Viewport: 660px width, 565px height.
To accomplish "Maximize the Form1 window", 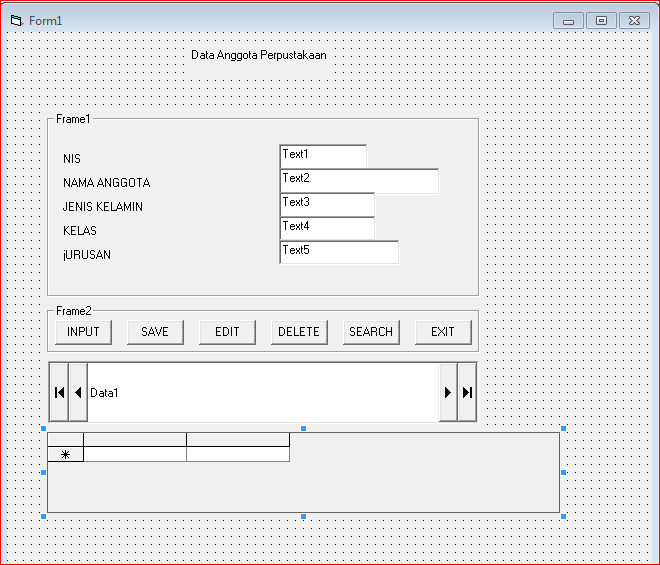I will pyautogui.click(x=601, y=21).
